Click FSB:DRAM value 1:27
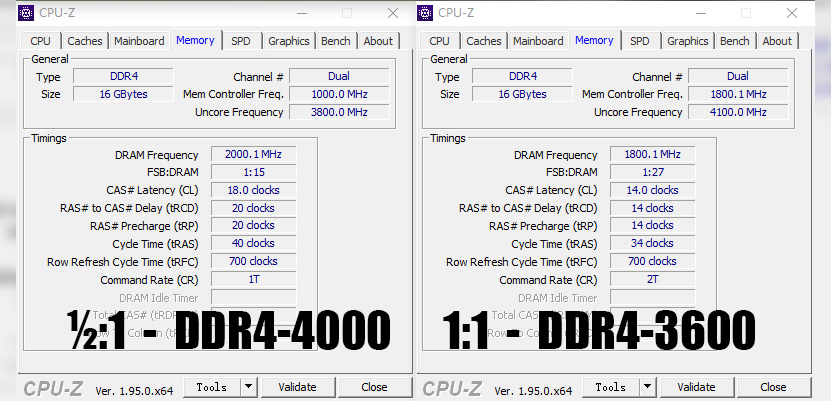The image size is (831, 401). pyautogui.click(x=652, y=172)
